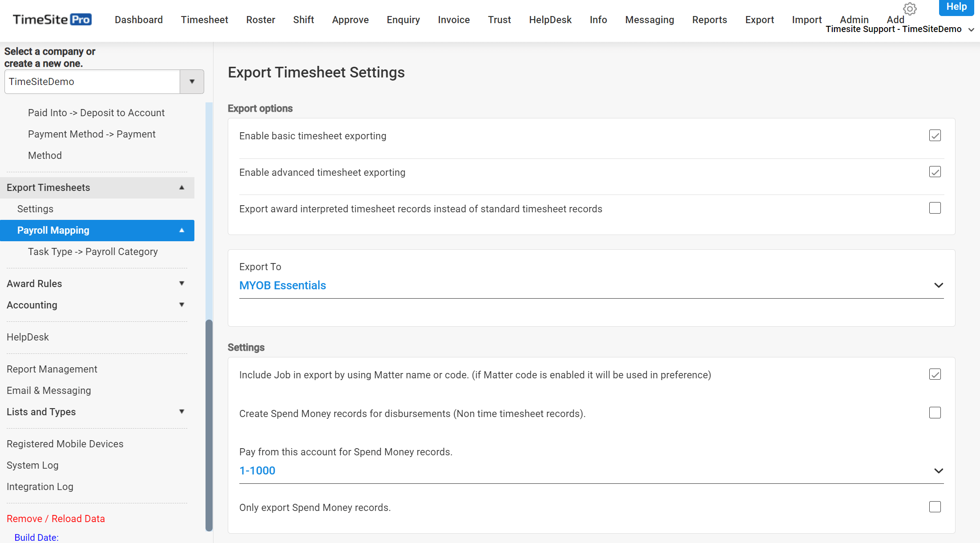
Task: Click Timesite Support - TimeSiteDemo user label
Action: (893, 29)
